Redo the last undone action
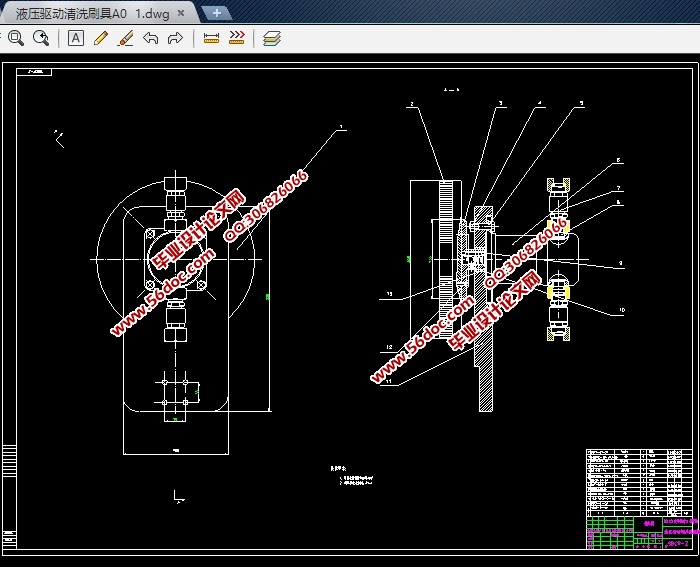 pos(175,38)
